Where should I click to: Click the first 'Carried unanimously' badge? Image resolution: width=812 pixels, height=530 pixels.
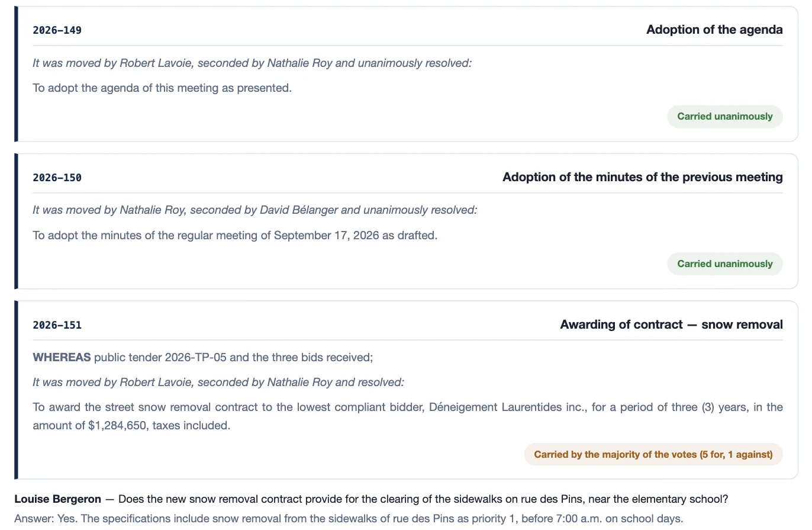[725, 117]
